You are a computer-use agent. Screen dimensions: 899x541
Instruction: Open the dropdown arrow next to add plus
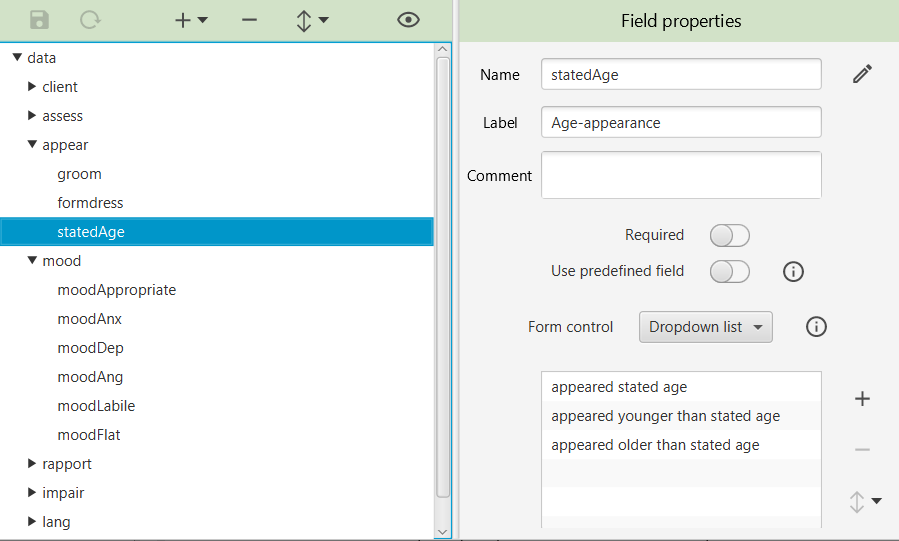coord(202,20)
